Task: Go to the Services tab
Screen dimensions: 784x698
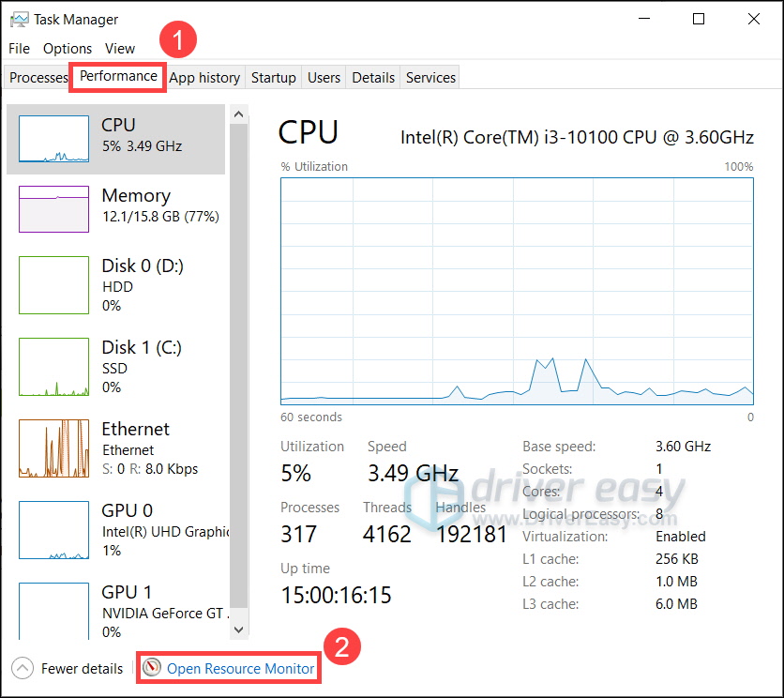Action: [x=430, y=78]
